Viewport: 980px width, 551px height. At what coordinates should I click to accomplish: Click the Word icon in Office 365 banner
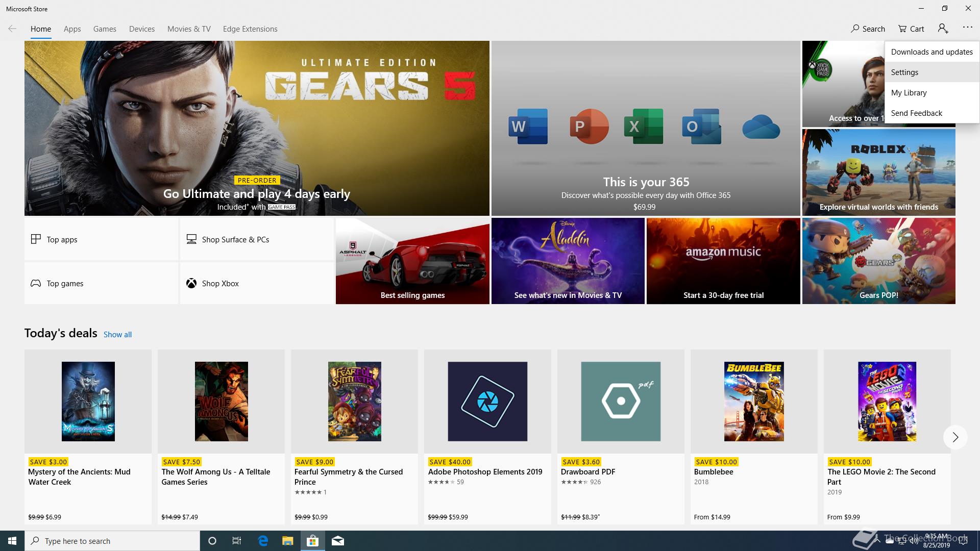coord(528,126)
